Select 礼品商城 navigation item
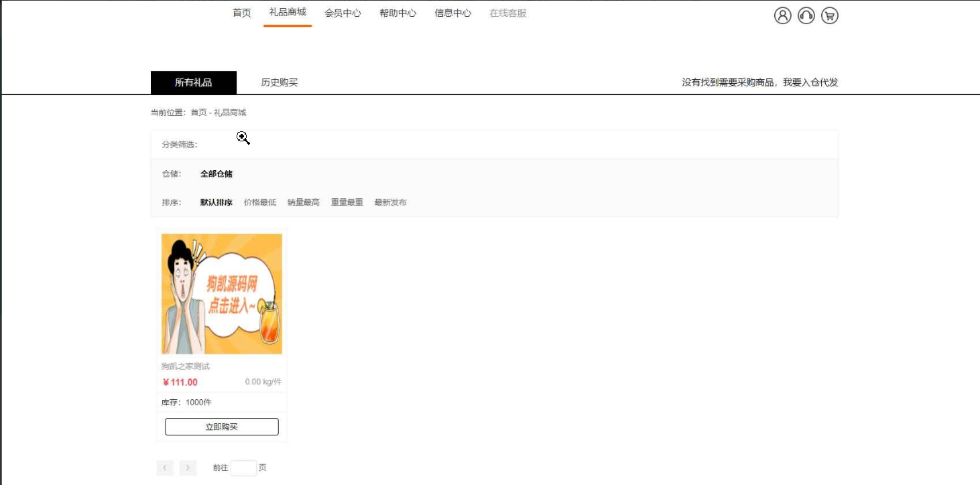 click(x=288, y=12)
